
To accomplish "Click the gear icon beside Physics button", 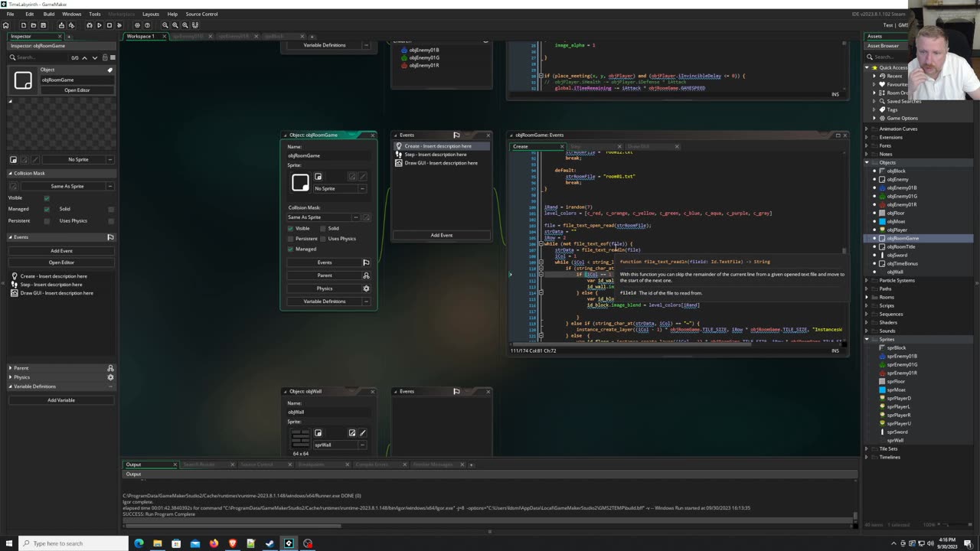I will tap(366, 289).
